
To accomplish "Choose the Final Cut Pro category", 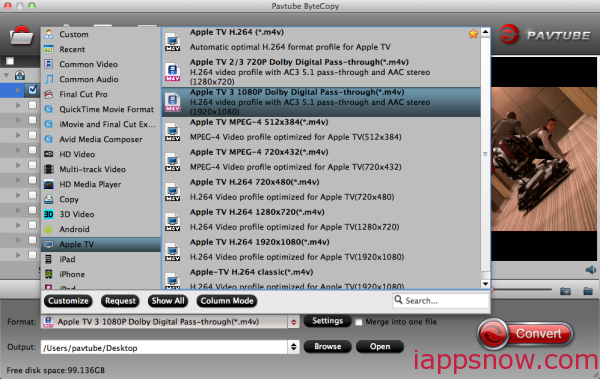I will point(83,94).
